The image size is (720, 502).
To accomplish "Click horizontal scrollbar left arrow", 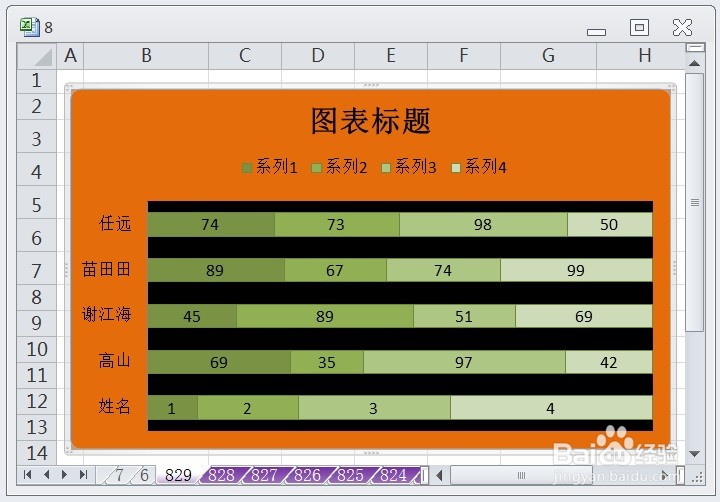I will tap(439, 475).
